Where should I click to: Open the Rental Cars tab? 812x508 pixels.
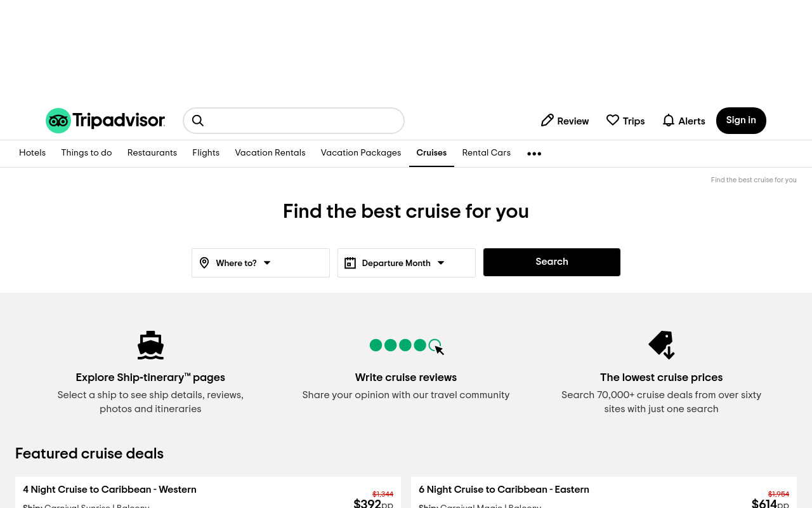(x=487, y=153)
